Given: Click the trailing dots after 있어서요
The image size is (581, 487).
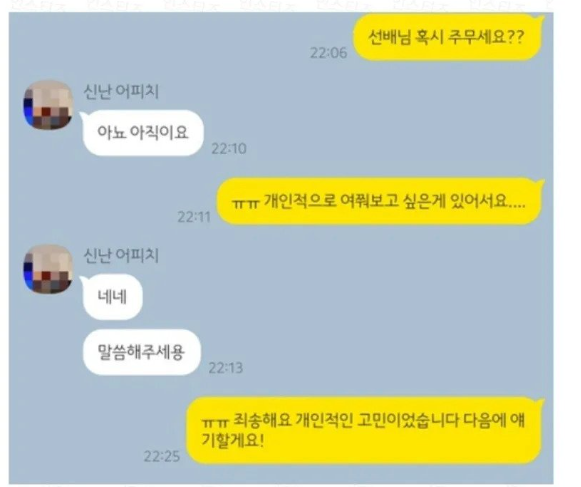Looking at the screenshot, I should [x=516, y=206].
